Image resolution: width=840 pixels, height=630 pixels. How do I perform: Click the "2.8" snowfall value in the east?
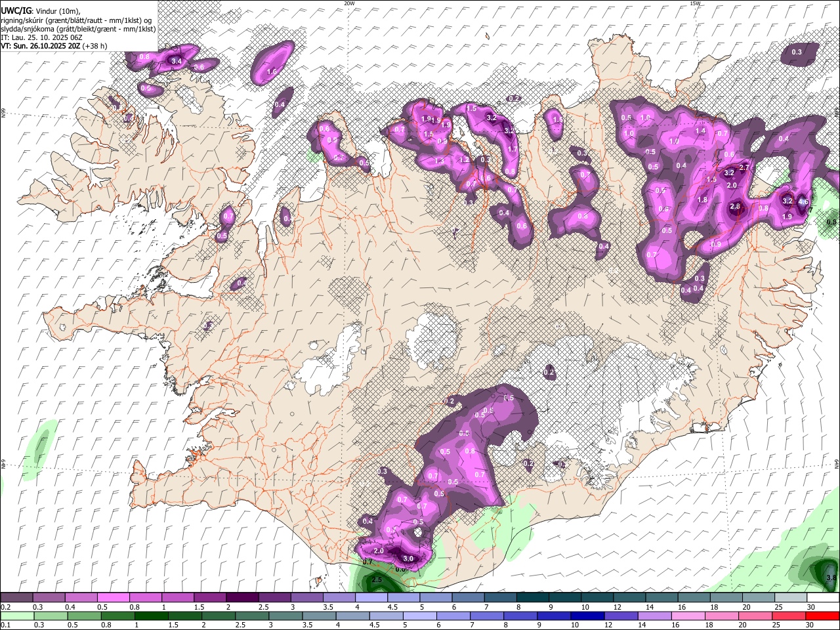point(735,207)
